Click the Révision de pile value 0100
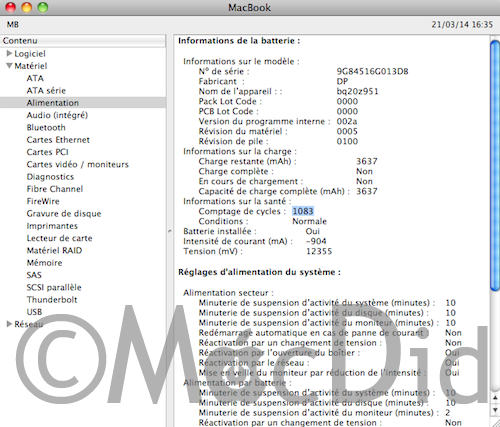500x427 pixels. tap(347, 141)
